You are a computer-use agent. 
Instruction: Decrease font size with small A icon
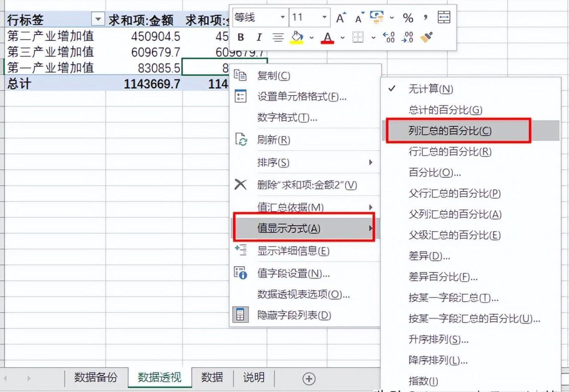pyautogui.click(x=359, y=18)
